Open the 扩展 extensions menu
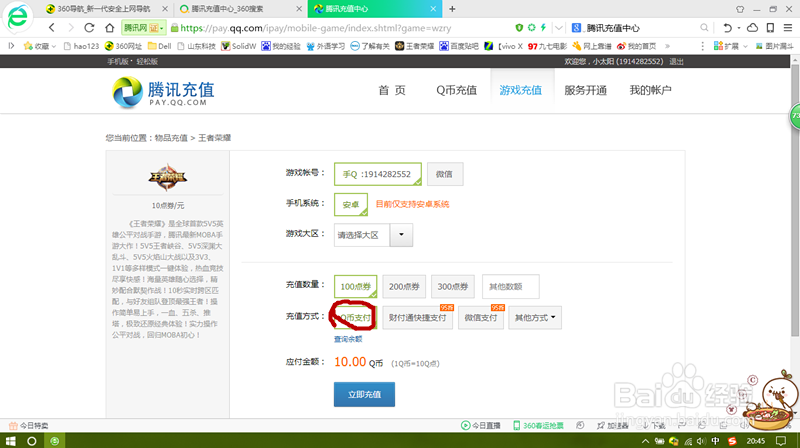The width and height of the screenshot is (800, 448). pyautogui.click(x=731, y=46)
